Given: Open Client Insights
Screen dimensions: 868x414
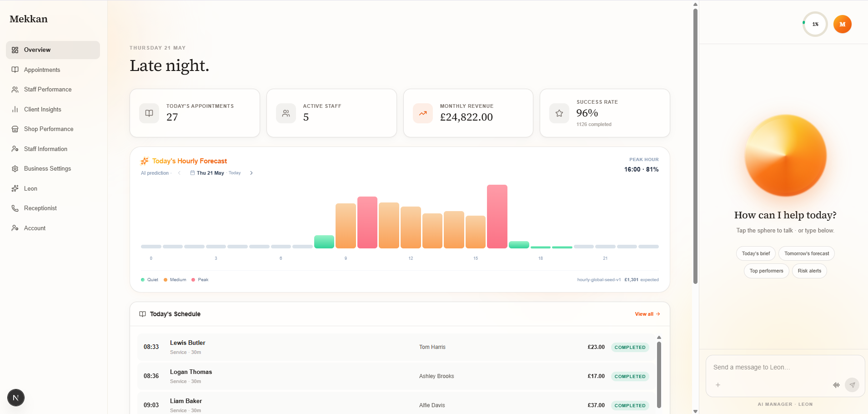Looking at the screenshot, I should [x=53, y=109].
